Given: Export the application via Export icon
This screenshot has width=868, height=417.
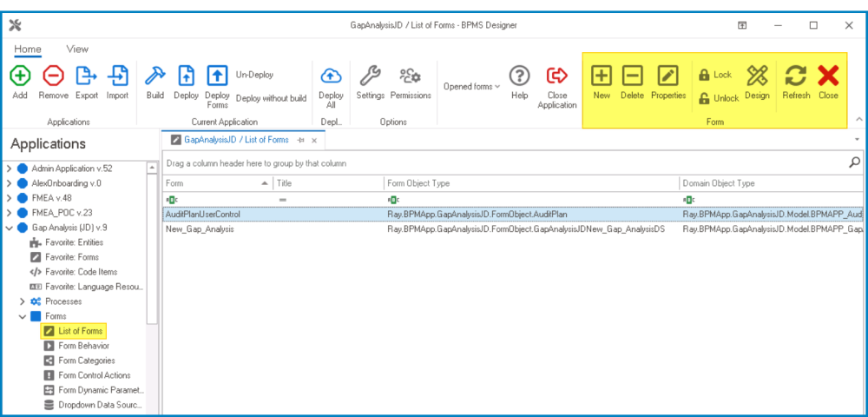Looking at the screenshot, I should pos(86,75).
